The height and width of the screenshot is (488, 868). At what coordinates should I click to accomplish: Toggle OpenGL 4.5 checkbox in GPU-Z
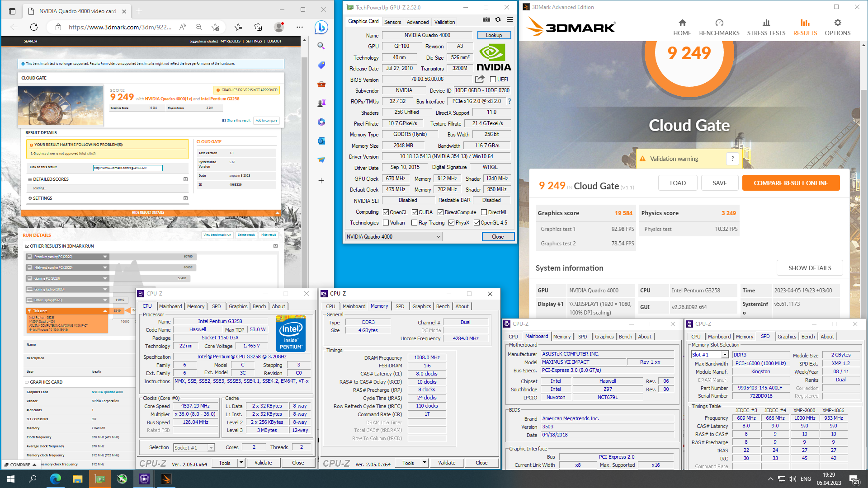click(476, 223)
